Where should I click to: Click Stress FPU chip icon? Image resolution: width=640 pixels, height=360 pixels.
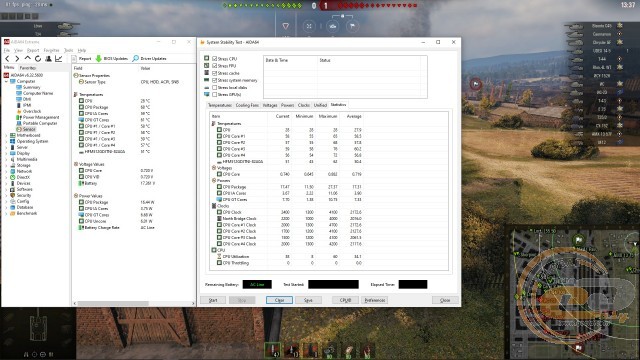click(x=207, y=65)
